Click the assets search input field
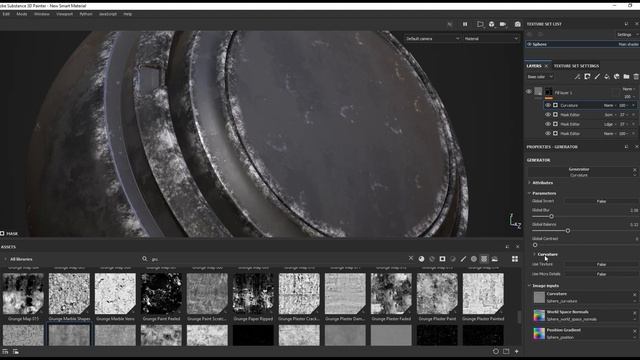 coord(278,259)
